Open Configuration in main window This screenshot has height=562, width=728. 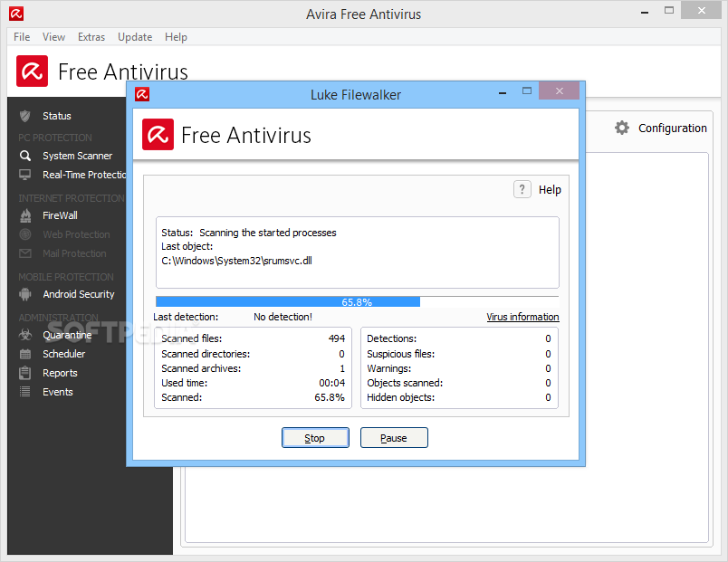[x=672, y=129]
